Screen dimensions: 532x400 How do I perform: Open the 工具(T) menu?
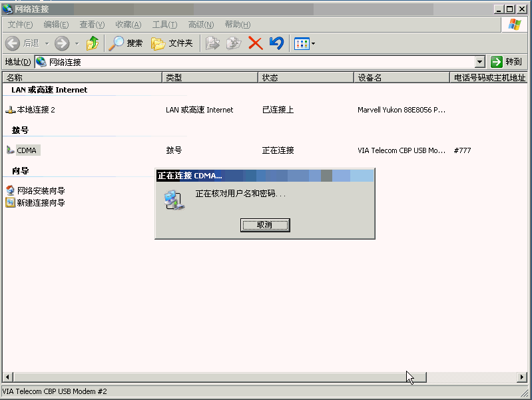coord(164,25)
